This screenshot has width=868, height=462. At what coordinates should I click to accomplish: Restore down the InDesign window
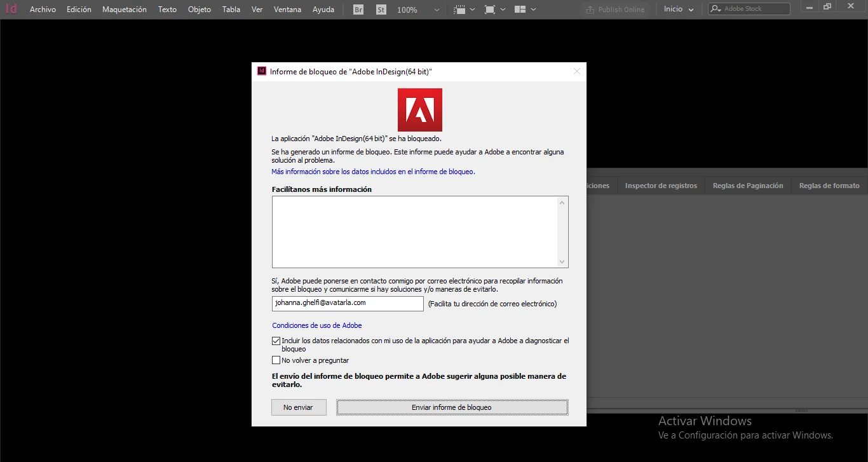[827, 6]
